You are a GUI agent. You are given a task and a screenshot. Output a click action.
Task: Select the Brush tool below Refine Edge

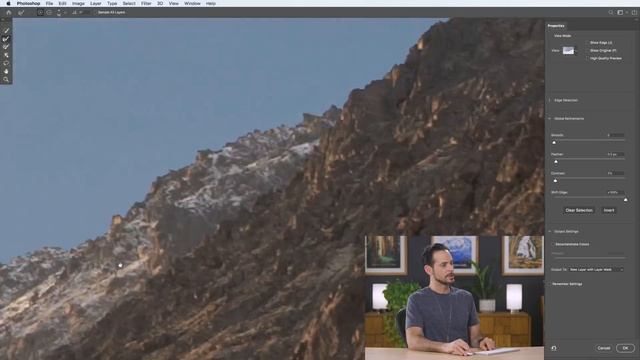tap(6, 47)
